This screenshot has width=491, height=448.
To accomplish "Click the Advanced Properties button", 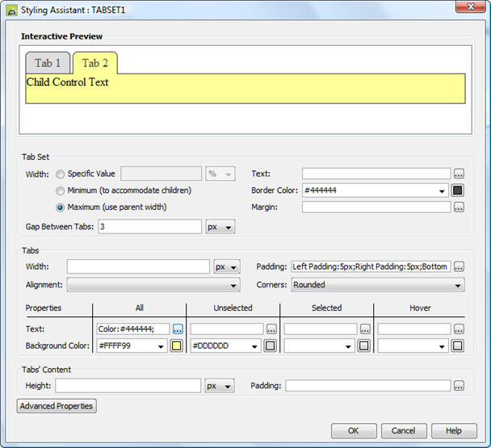I will click(57, 406).
